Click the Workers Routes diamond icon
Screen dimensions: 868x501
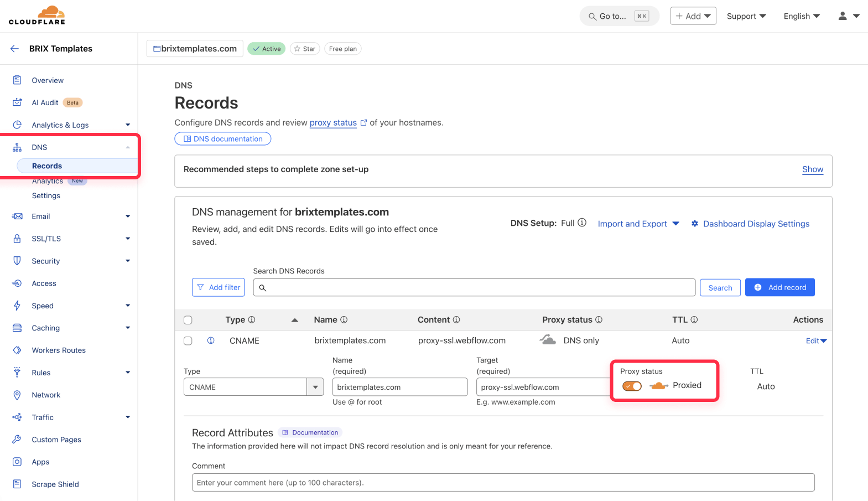tap(17, 350)
